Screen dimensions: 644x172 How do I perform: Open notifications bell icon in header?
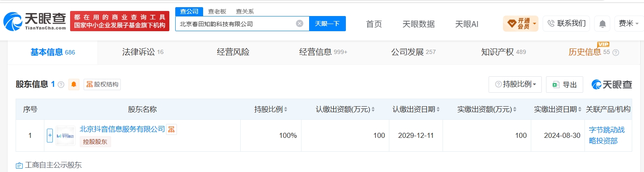602,24
